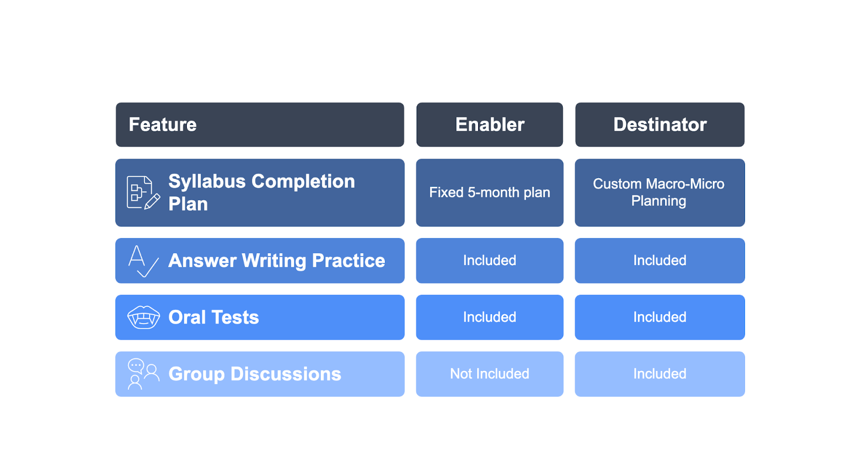This screenshot has width=868, height=459.
Task: Select the Destinator column header
Action: (x=660, y=125)
